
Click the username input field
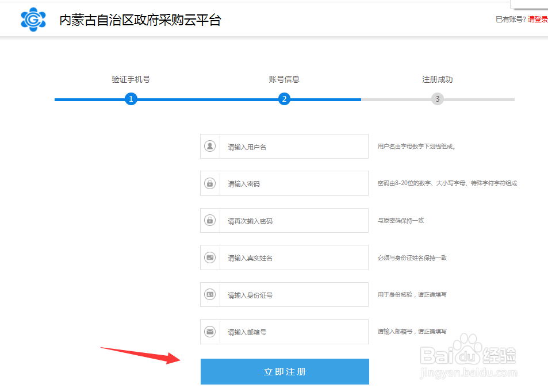pyautogui.click(x=293, y=146)
